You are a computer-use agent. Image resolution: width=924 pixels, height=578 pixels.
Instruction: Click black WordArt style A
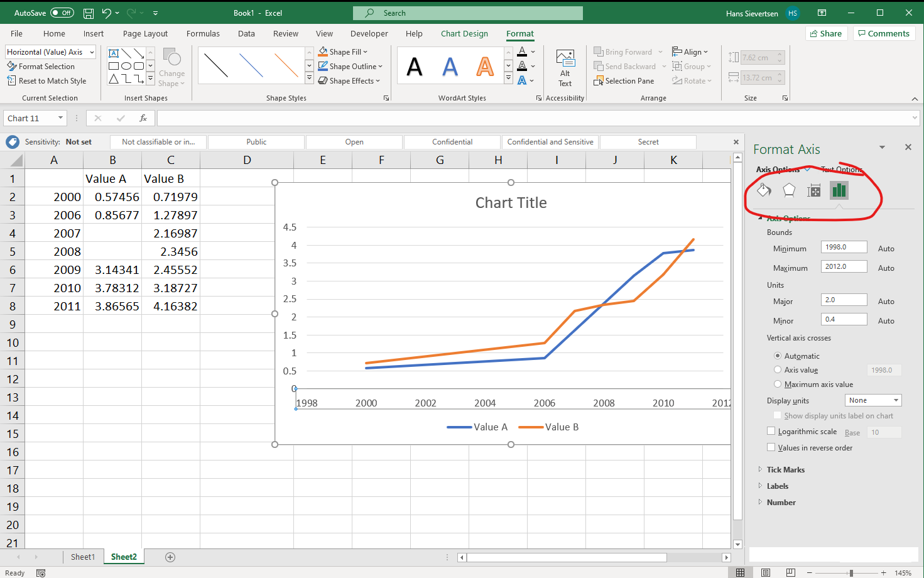click(x=415, y=67)
